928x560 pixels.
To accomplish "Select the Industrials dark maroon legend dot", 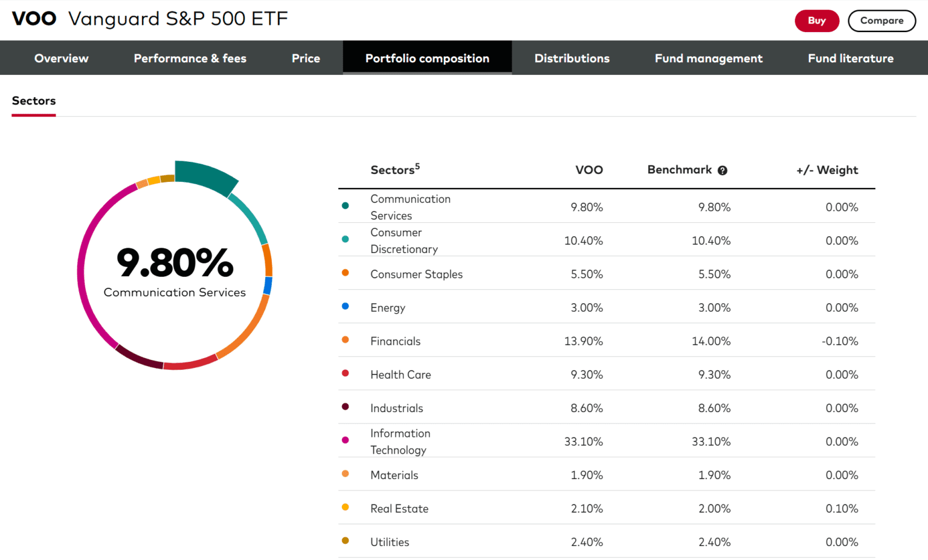I will tap(345, 407).
